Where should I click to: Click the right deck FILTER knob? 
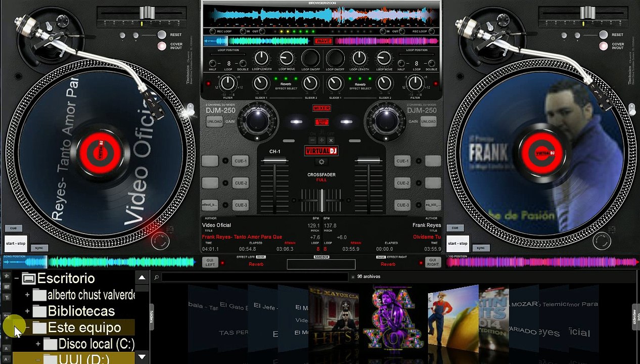pos(415,83)
